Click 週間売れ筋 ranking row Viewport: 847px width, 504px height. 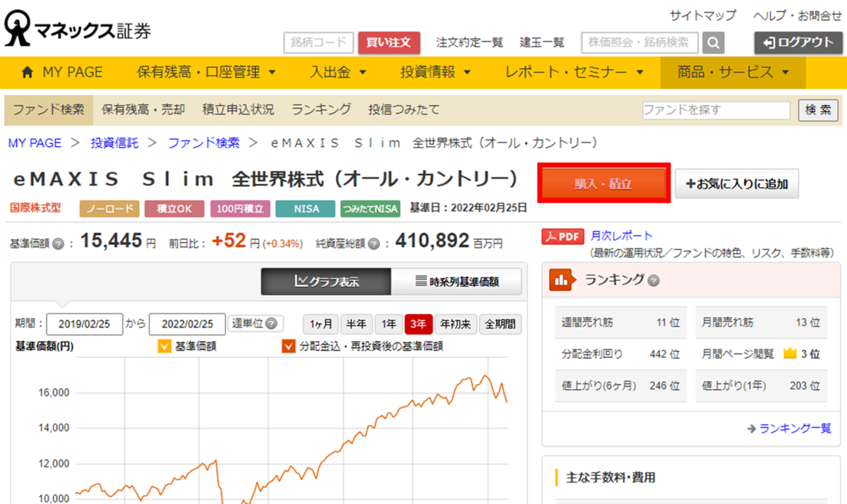point(620,323)
